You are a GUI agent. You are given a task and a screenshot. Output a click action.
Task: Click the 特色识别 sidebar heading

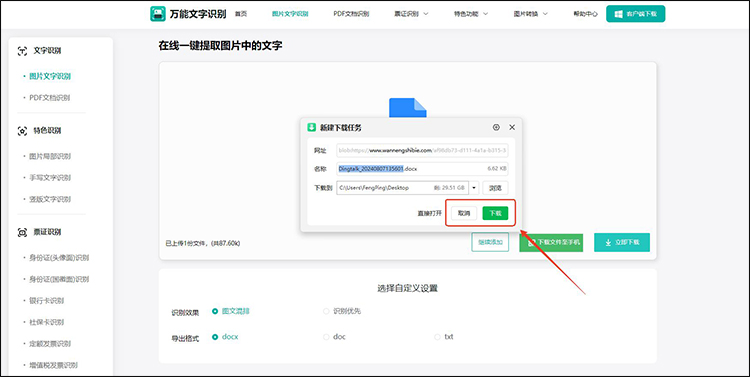point(47,131)
